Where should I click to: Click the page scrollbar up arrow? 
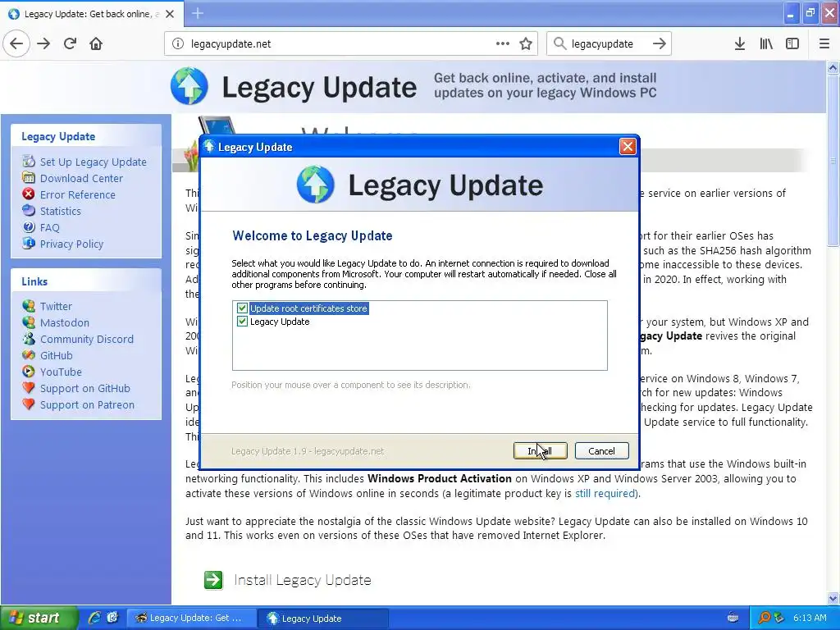(x=833, y=67)
